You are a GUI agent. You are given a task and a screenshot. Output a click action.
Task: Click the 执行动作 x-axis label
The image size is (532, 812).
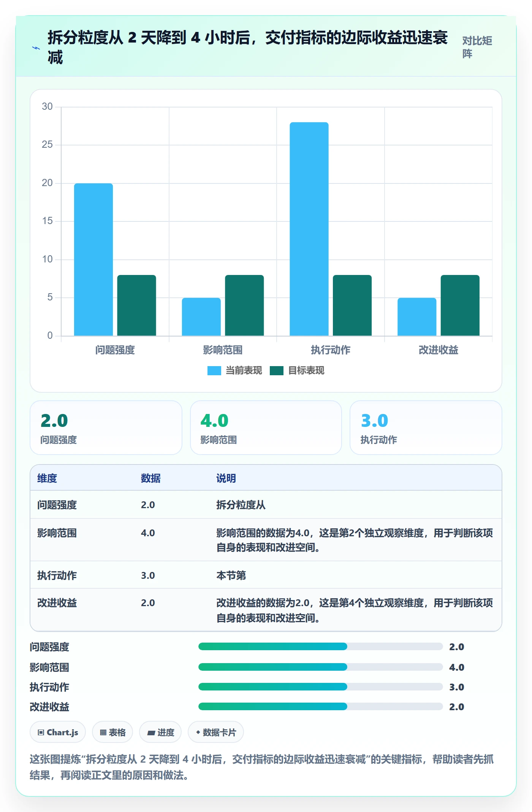point(331,350)
